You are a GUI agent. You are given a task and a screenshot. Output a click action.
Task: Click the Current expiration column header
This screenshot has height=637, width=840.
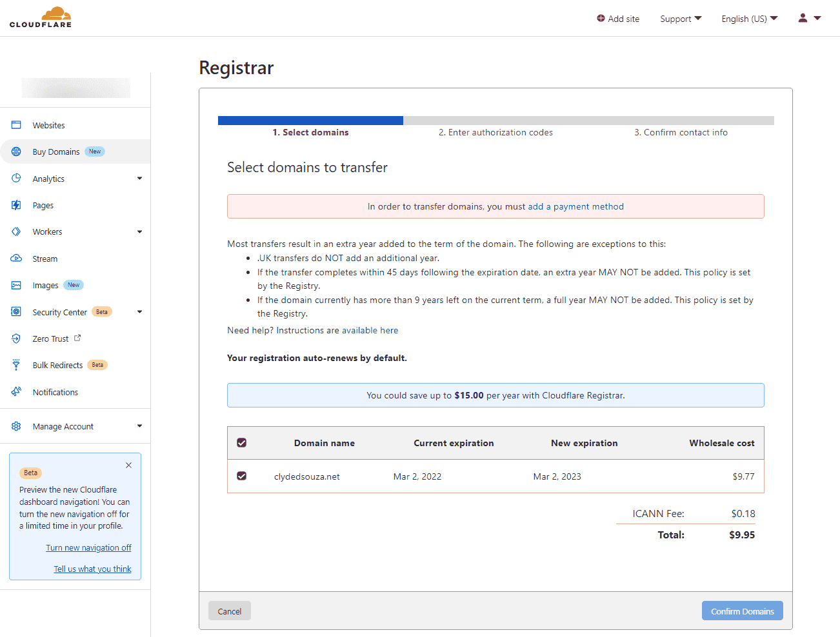coord(454,443)
